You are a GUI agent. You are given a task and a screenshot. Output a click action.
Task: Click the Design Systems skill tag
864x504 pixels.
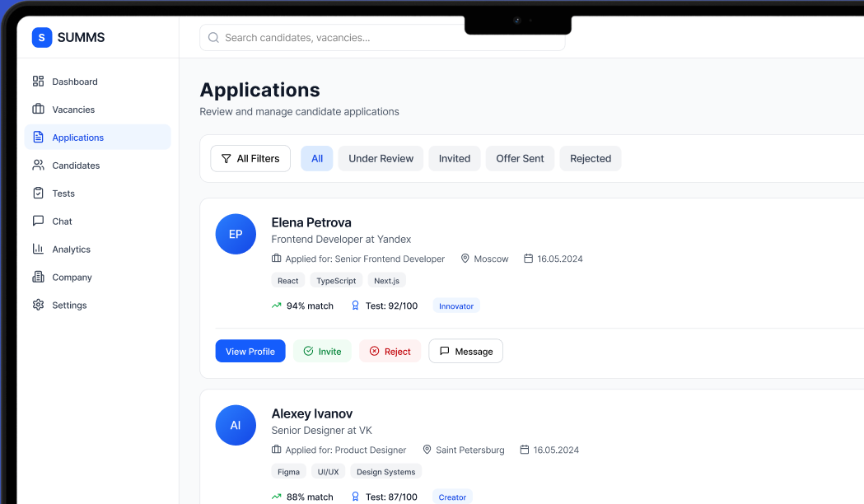coord(385,472)
